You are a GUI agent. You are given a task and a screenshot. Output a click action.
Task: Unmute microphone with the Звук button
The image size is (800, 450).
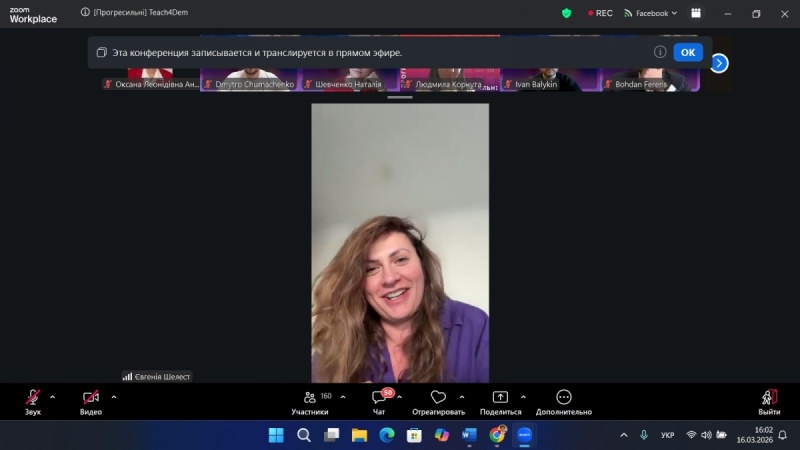[33, 398]
